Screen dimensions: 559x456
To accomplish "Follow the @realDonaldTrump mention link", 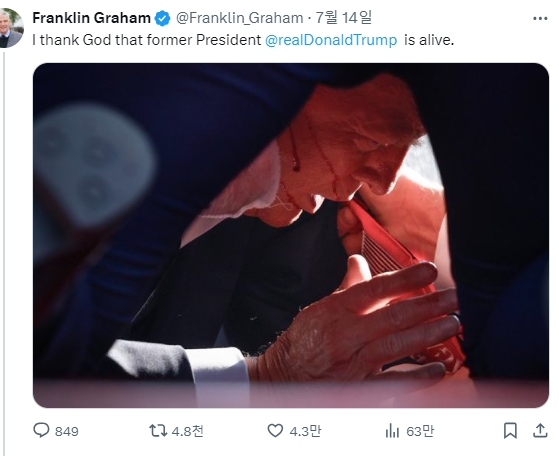I will tap(331, 40).
